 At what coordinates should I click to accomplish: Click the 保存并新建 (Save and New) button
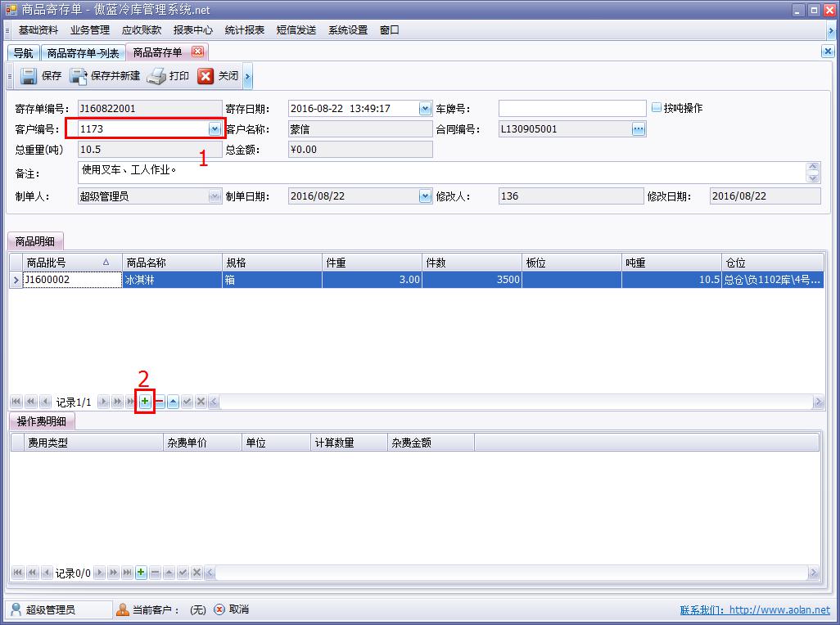tap(105, 76)
